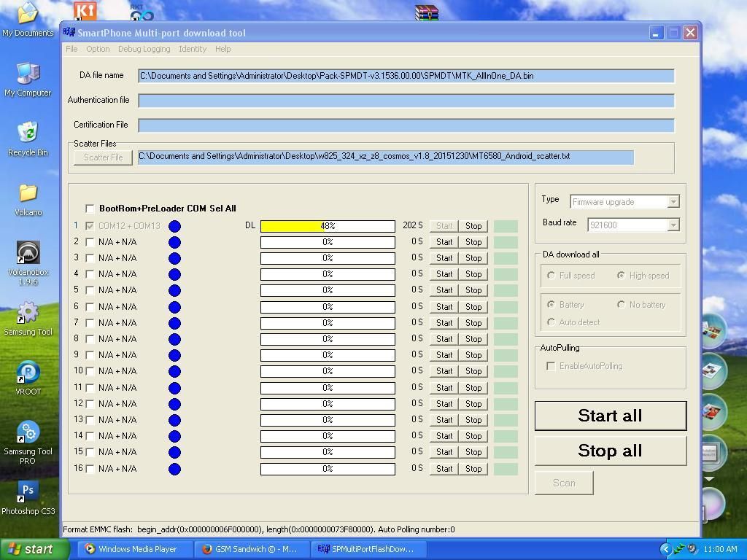This screenshot has height=560, width=747.
Task: Open the Windows Start menu
Action: click(x=34, y=549)
